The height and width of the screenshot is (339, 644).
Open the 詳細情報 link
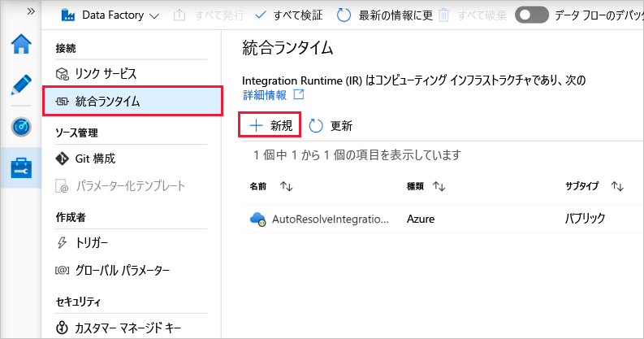point(265,95)
